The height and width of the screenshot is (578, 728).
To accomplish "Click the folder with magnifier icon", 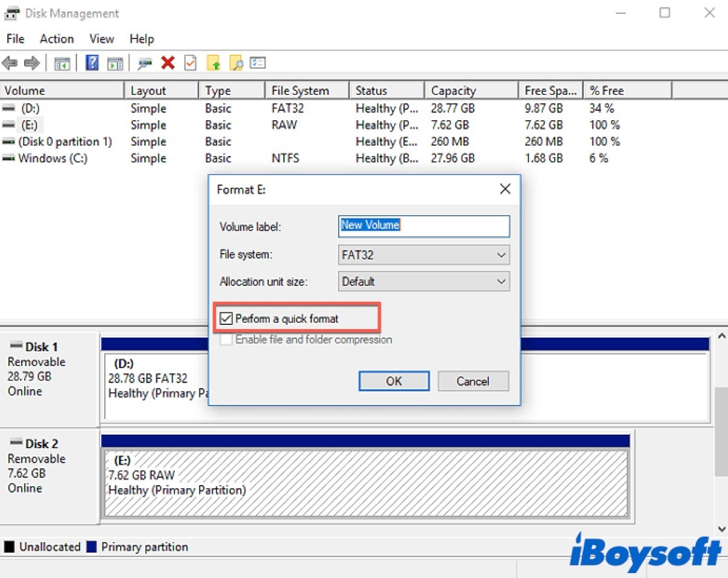I will (x=236, y=63).
